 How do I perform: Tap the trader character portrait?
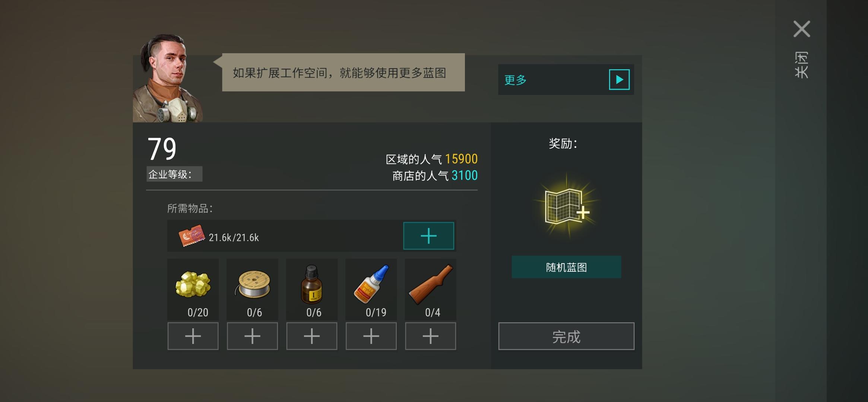coord(168,79)
